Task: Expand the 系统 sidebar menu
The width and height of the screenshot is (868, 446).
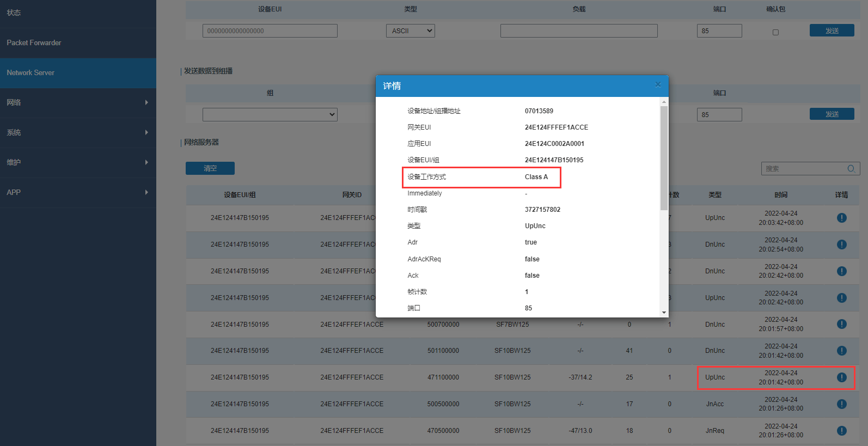Action: [78, 132]
